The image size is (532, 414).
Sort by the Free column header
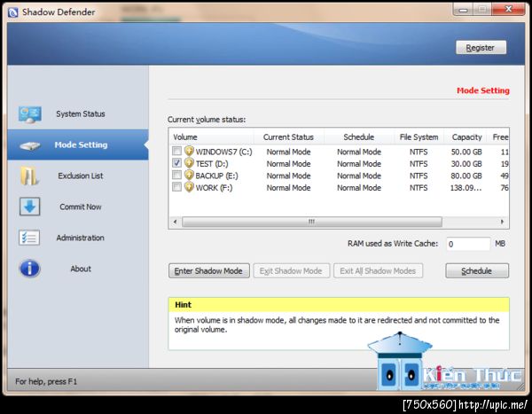tap(498, 137)
